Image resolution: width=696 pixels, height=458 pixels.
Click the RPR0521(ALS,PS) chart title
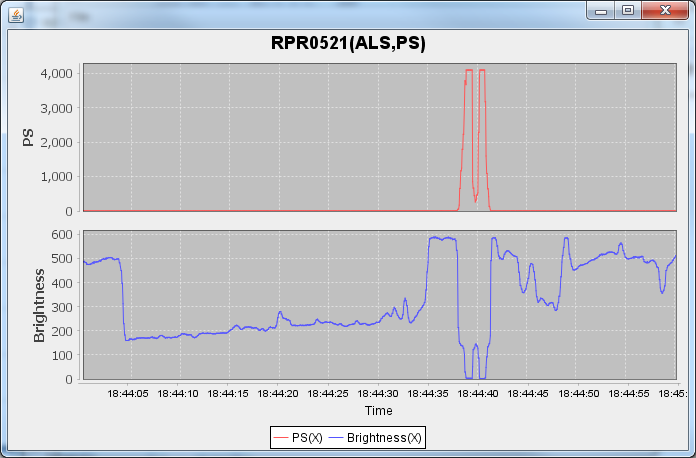point(348,43)
